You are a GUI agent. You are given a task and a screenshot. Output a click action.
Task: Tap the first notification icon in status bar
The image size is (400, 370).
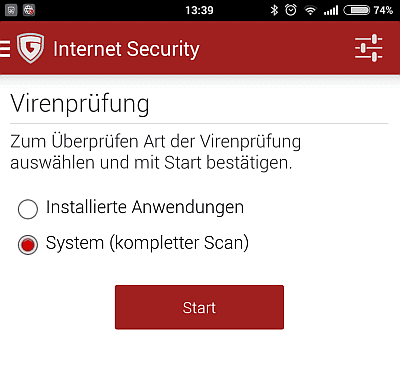tap(11, 10)
